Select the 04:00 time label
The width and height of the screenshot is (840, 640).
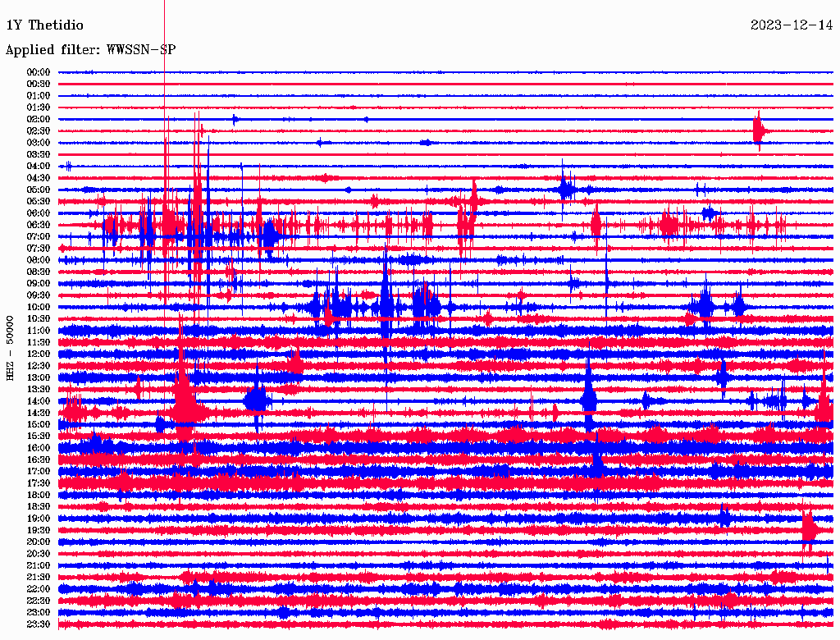click(39, 167)
